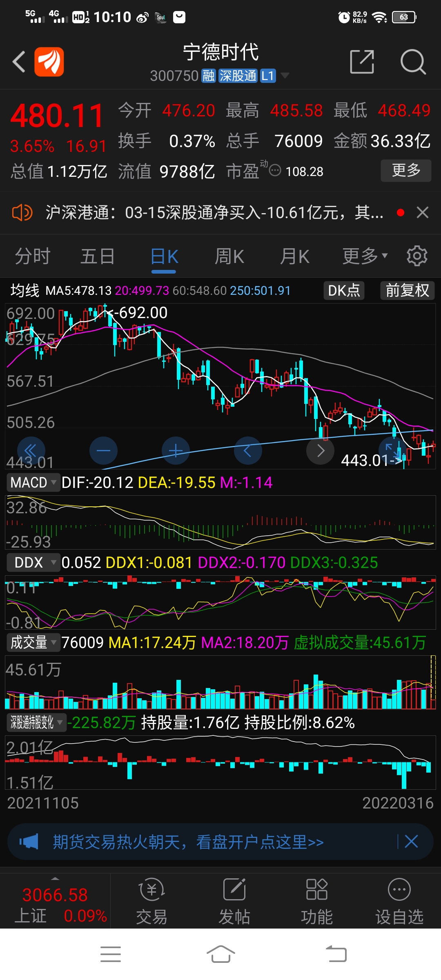Viewport: 441px width, 980px height.
Task: Switch to the 周K tab
Action: click(x=229, y=257)
